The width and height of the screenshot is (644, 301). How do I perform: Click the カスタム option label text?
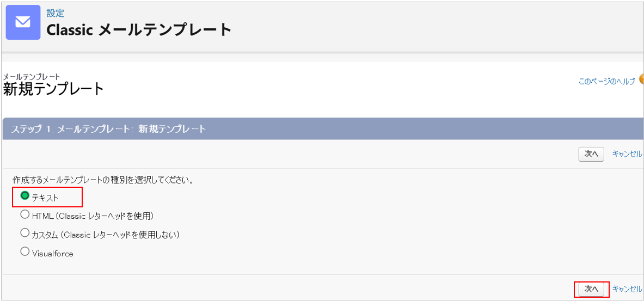pos(106,235)
